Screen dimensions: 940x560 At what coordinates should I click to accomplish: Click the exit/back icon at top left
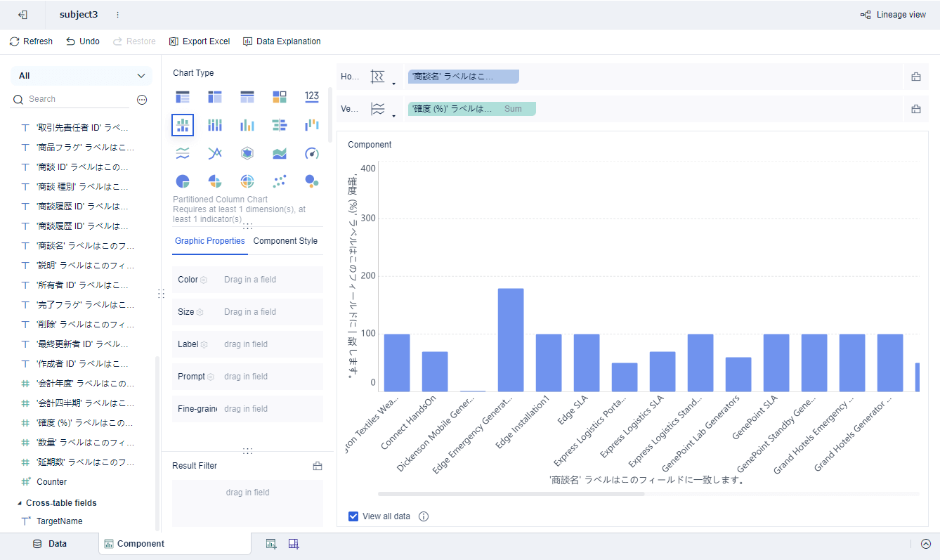22,15
